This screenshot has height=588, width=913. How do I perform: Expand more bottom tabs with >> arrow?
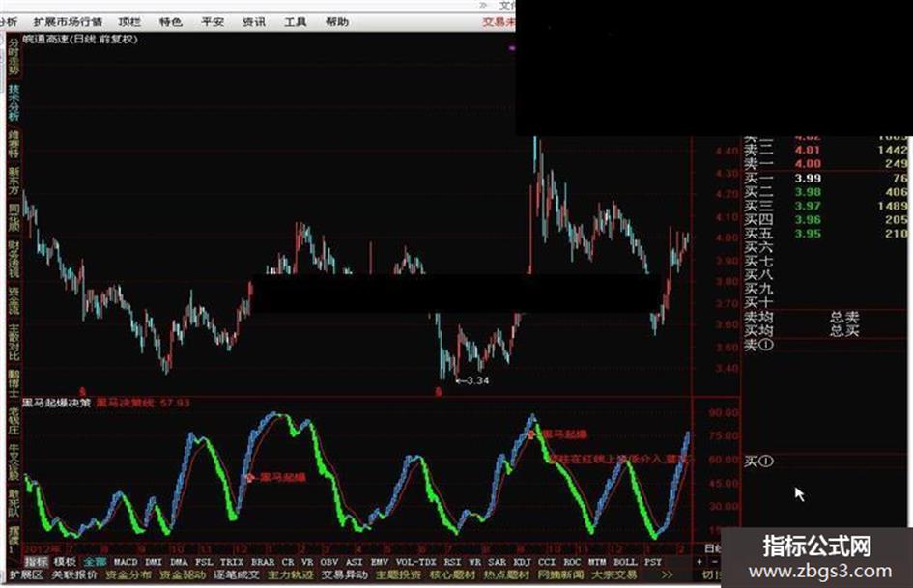click(x=668, y=574)
